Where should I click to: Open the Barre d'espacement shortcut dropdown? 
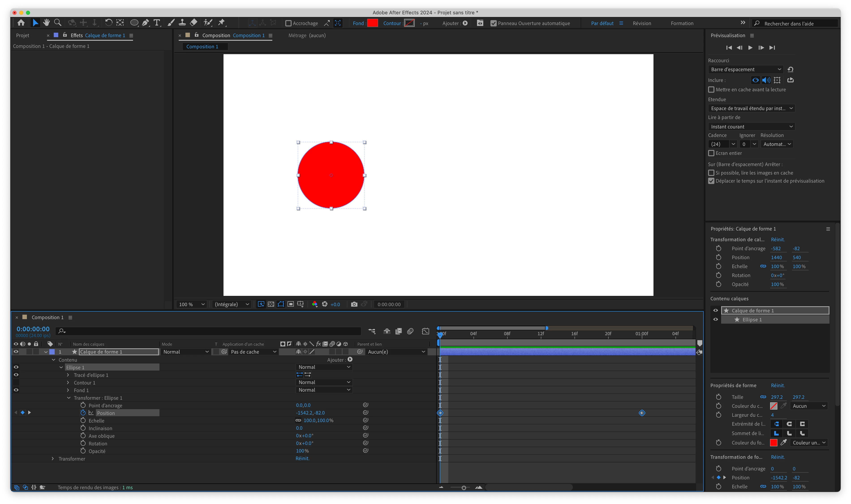[746, 69]
